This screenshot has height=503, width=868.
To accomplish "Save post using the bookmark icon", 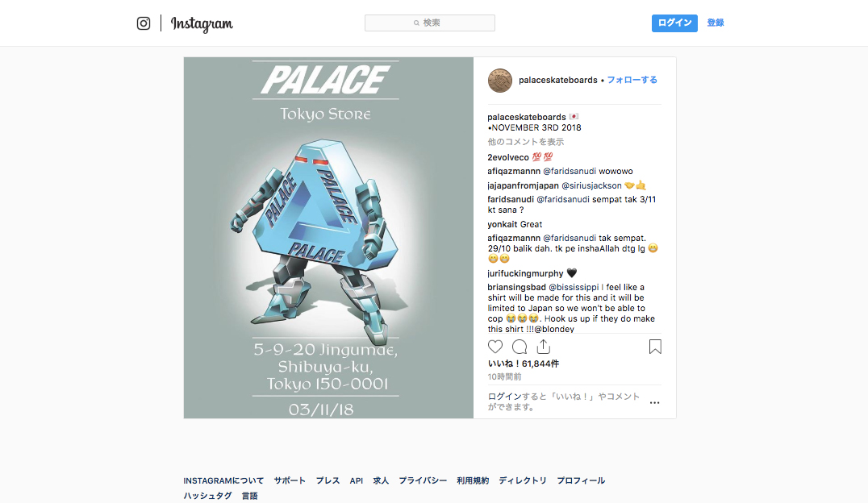I will point(655,347).
